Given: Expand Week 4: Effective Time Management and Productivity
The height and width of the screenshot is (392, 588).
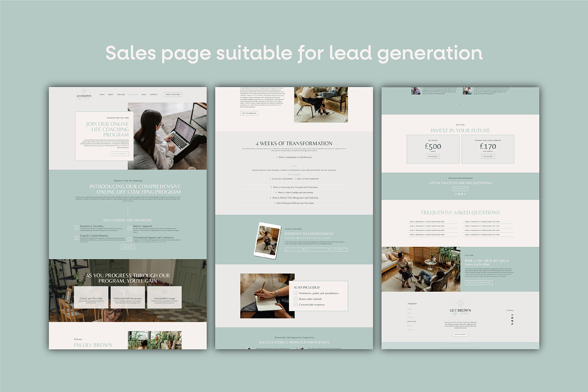Looking at the screenshot, I should [293, 198].
